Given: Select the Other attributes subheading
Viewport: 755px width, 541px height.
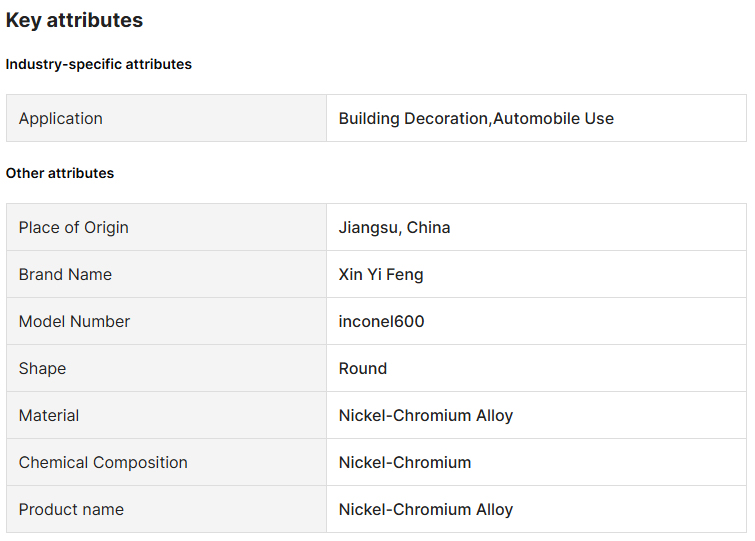Looking at the screenshot, I should (x=60, y=173).
